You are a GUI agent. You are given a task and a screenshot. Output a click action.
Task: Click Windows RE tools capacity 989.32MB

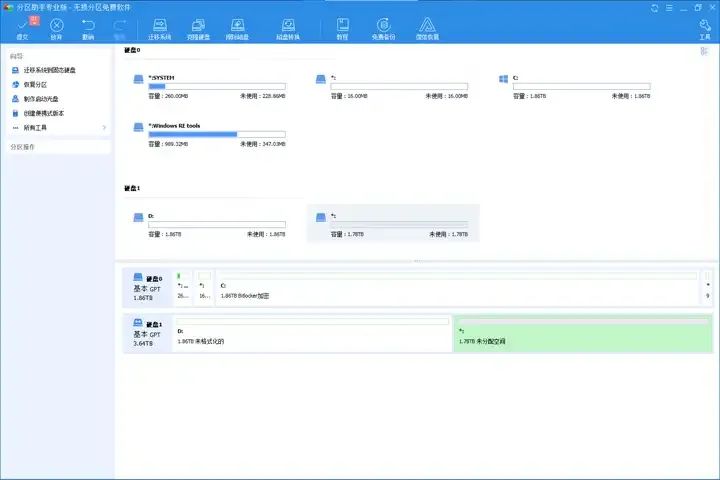pos(168,144)
